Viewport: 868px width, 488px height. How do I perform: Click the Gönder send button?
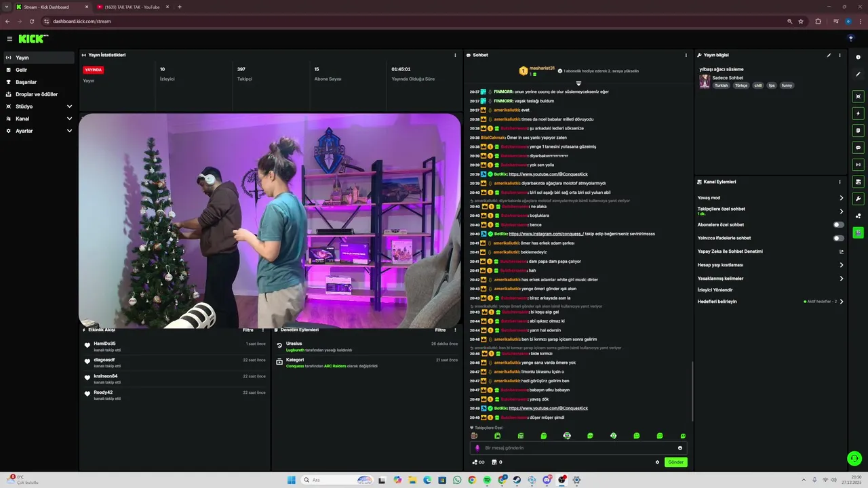tap(675, 462)
